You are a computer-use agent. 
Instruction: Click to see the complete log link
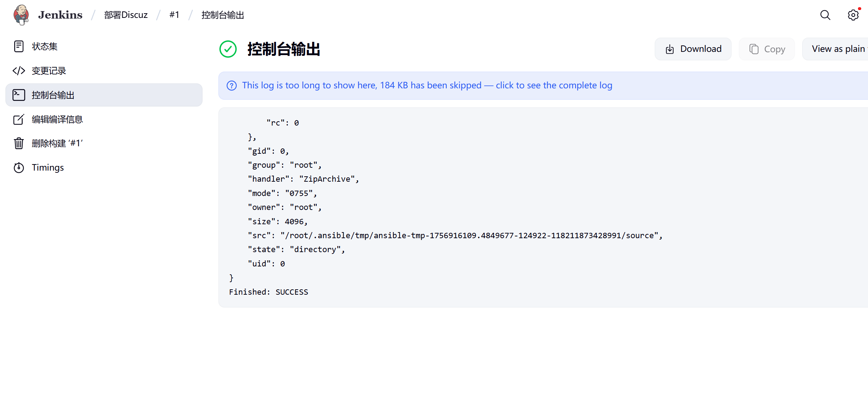tap(554, 85)
